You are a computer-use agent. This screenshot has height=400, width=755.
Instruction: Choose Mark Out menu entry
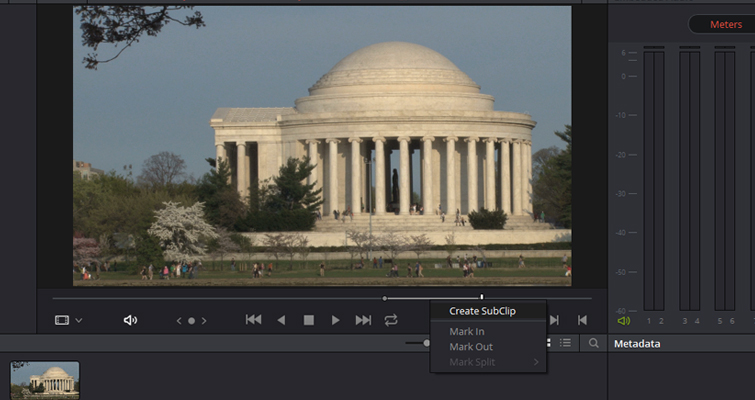[470, 347]
